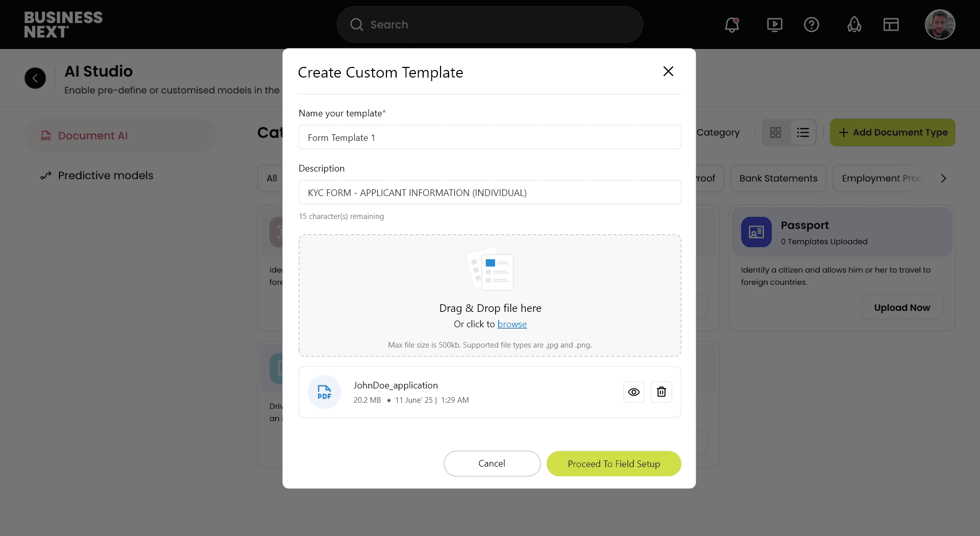
Task: Click the Description input field
Action: coord(489,192)
